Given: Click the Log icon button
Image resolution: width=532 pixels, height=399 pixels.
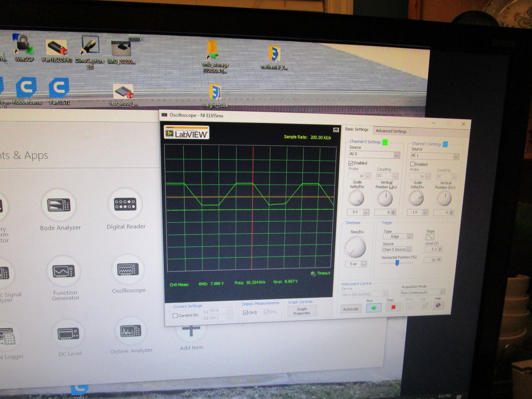Looking at the screenshot, I should [424, 306].
